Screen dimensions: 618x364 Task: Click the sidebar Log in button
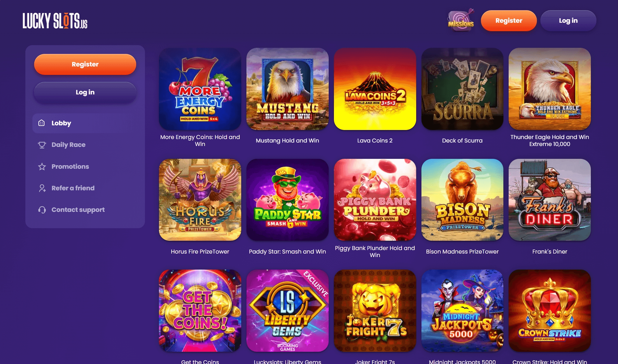(85, 92)
